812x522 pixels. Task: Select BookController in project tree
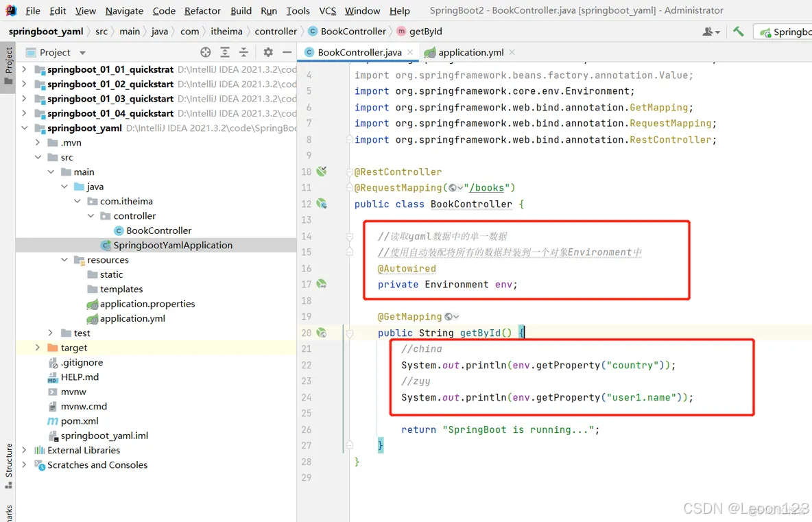[x=158, y=230]
